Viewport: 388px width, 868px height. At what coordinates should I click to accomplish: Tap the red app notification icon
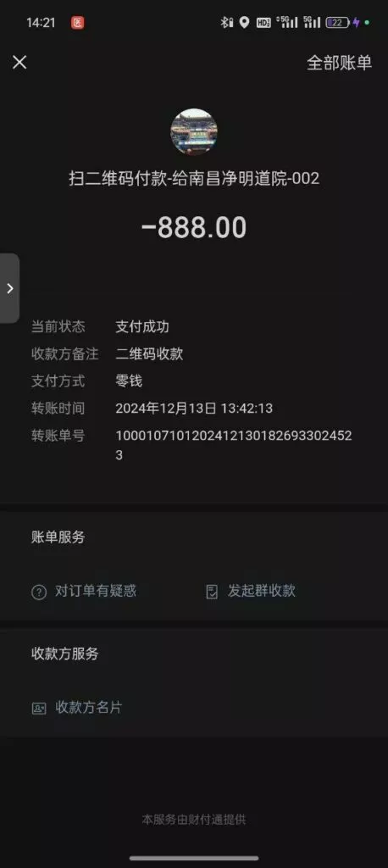click(x=77, y=23)
